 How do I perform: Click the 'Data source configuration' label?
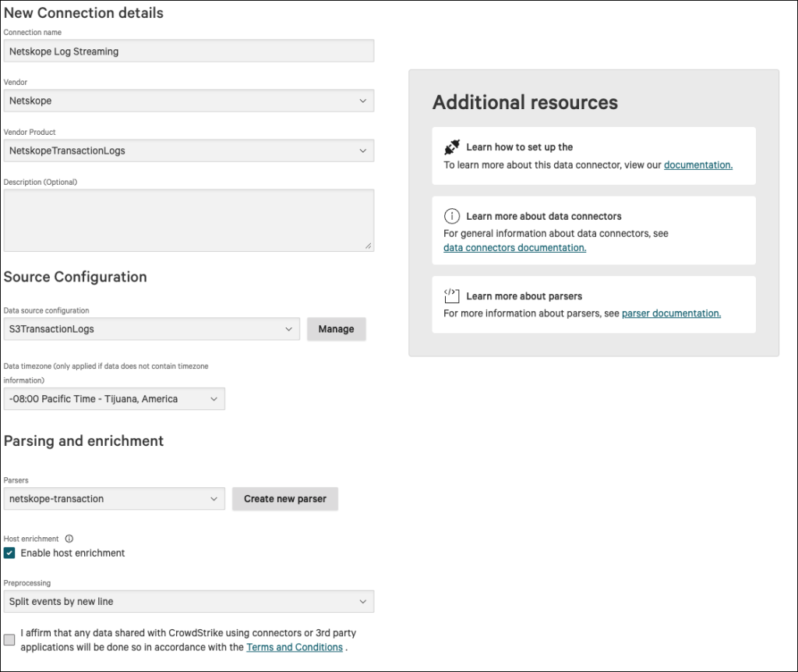tap(46, 310)
